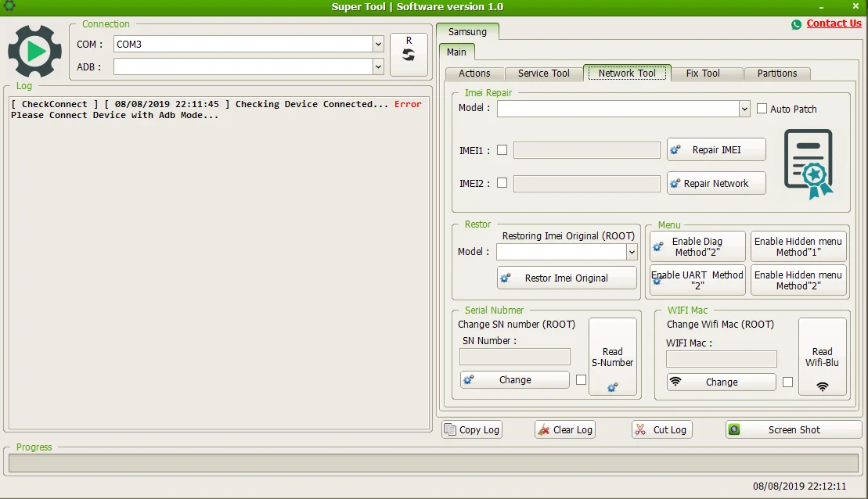The width and height of the screenshot is (868, 499).
Task: Click the gear icon under Read S-Number
Action: click(x=612, y=387)
